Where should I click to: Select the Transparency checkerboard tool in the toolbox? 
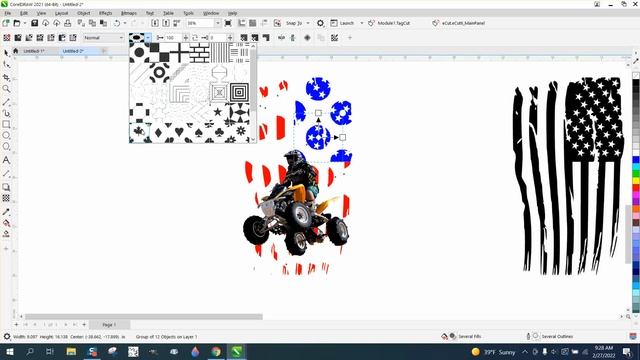(x=6, y=198)
